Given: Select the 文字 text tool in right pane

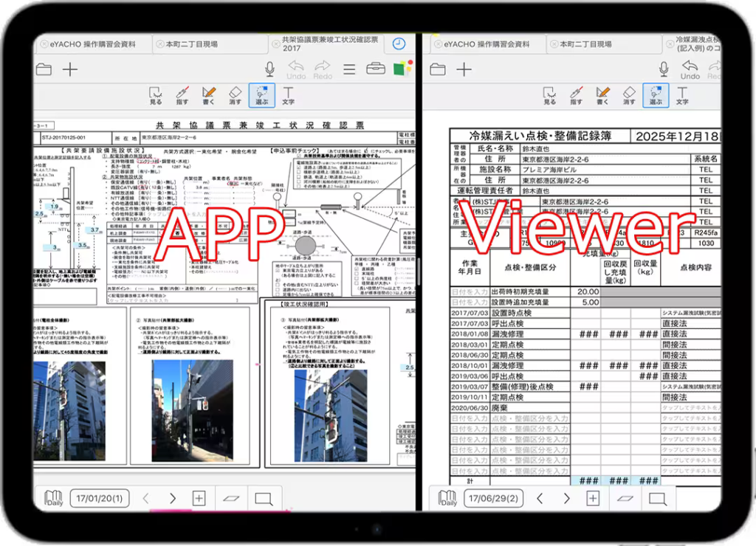Looking at the screenshot, I should pyautogui.click(x=682, y=95).
